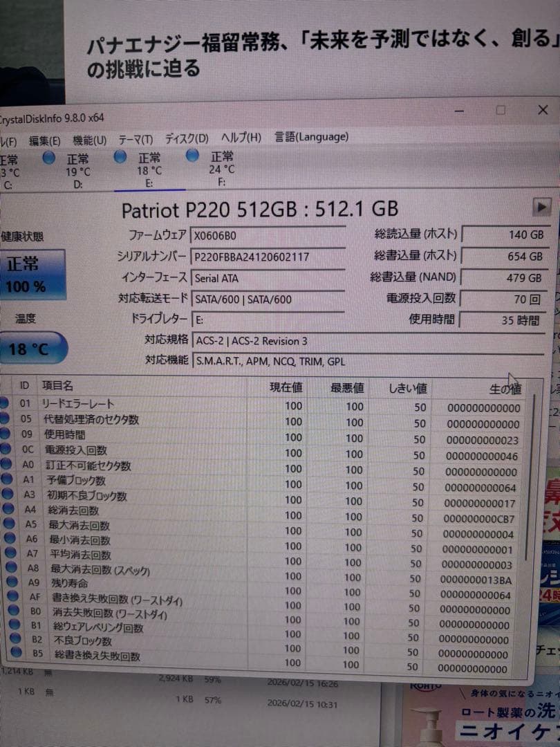Screen dimensions: 560x747
Task: Click the power on hours value 35 時間
Action: 502,320
